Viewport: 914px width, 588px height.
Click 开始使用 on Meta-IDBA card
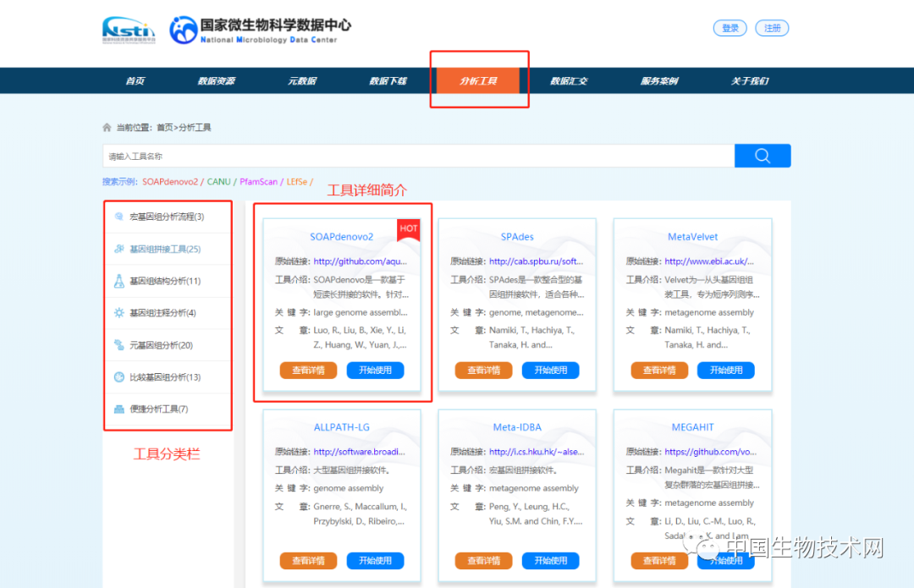click(x=551, y=561)
